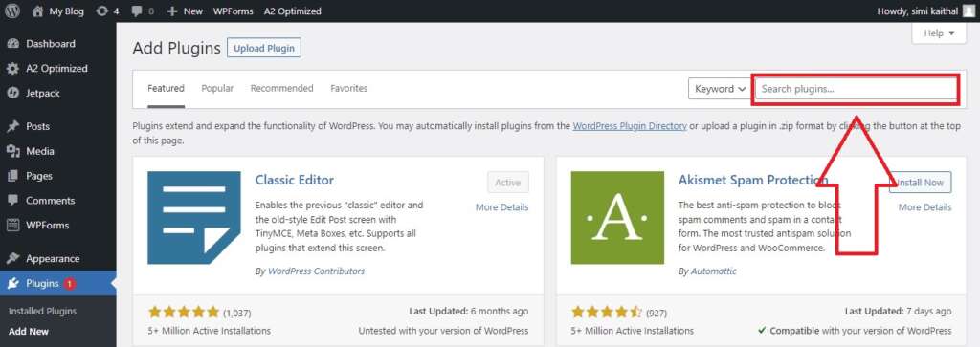Click Install Now for Akismet
The image size is (980, 347).
point(920,183)
